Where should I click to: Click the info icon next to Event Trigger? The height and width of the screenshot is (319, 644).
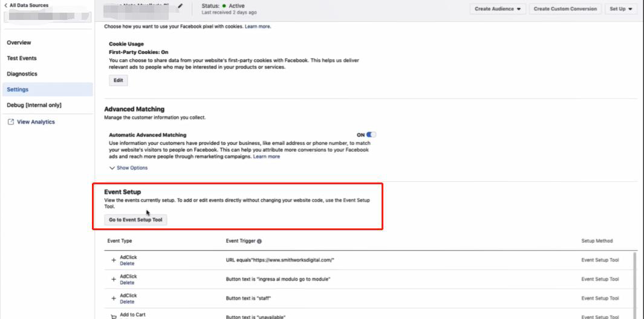pyautogui.click(x=259, y=242)
